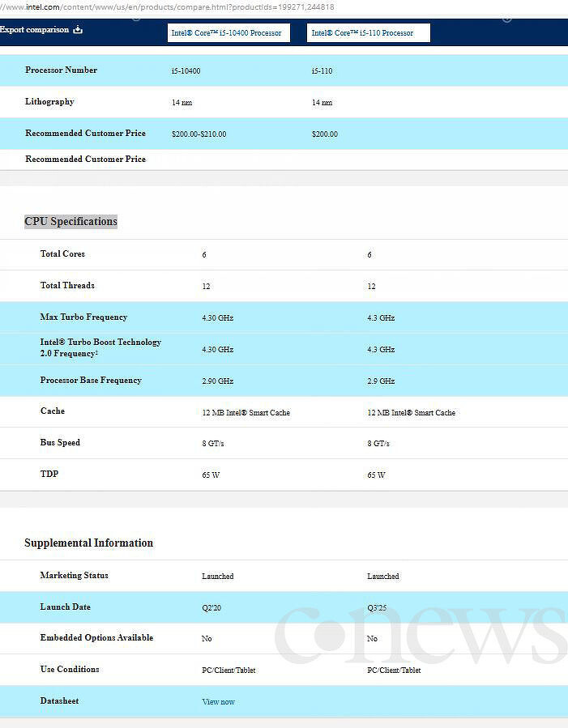The height and width of the screenshot is (728, 568).
Task: Select the CPU Specifications section heading
Action: (x=70, y=221)
